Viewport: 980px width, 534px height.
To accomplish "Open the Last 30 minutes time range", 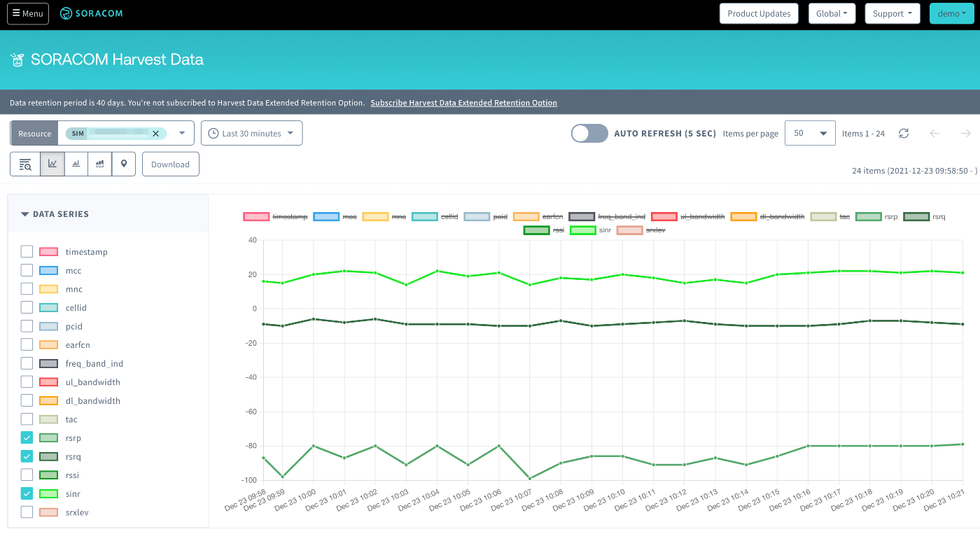I will [251, 133].
